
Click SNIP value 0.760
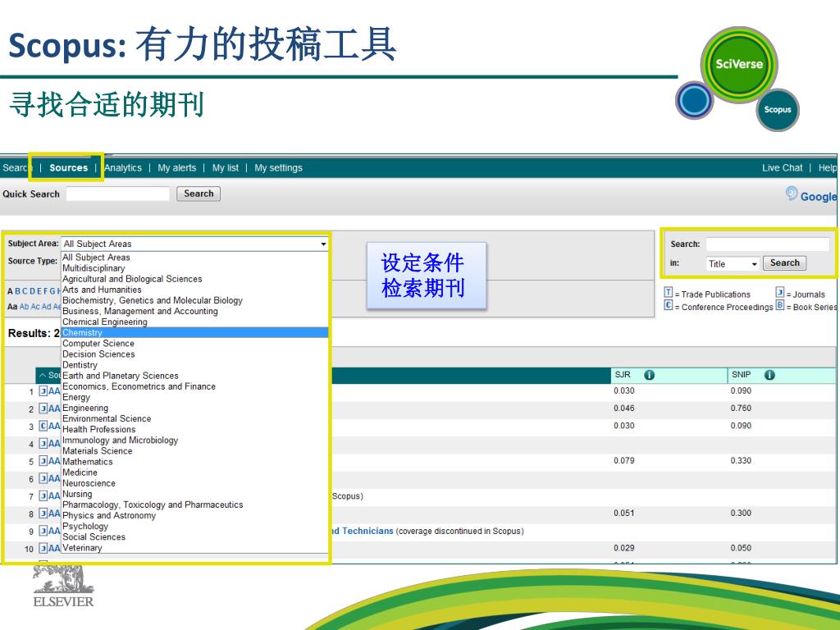(741, 409)
